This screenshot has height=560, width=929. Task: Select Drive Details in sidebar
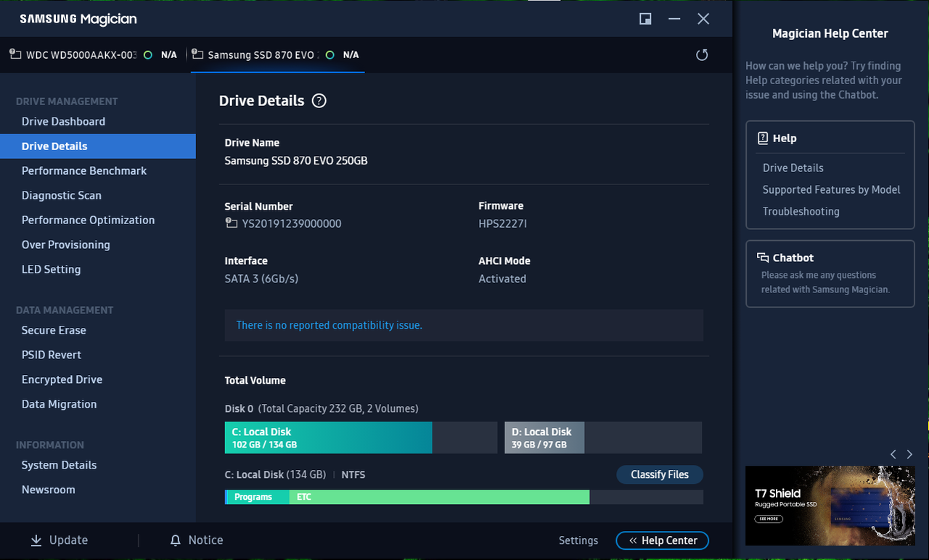click(x=98, y=146)
